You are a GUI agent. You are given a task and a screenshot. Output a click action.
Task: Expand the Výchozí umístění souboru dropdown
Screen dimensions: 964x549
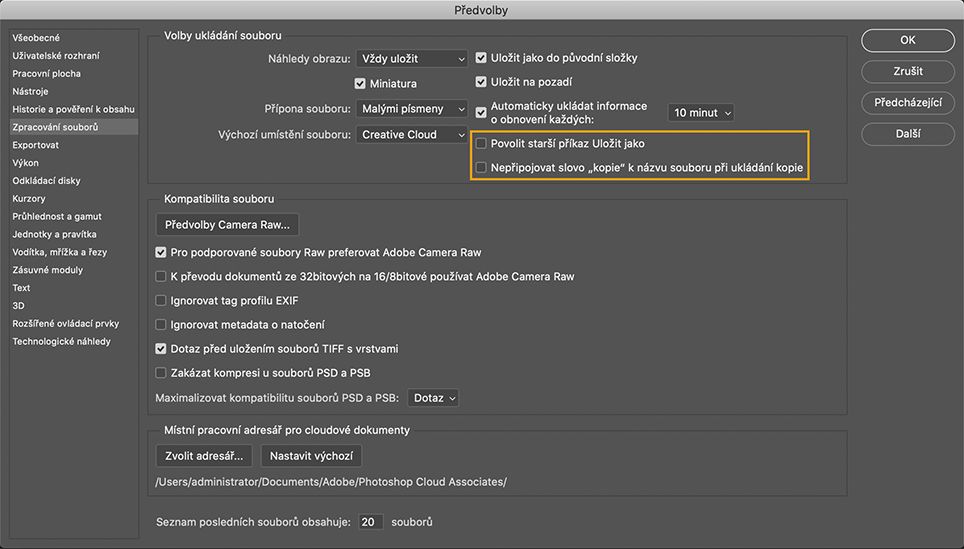pyautogui.click(x=411, y=134)
